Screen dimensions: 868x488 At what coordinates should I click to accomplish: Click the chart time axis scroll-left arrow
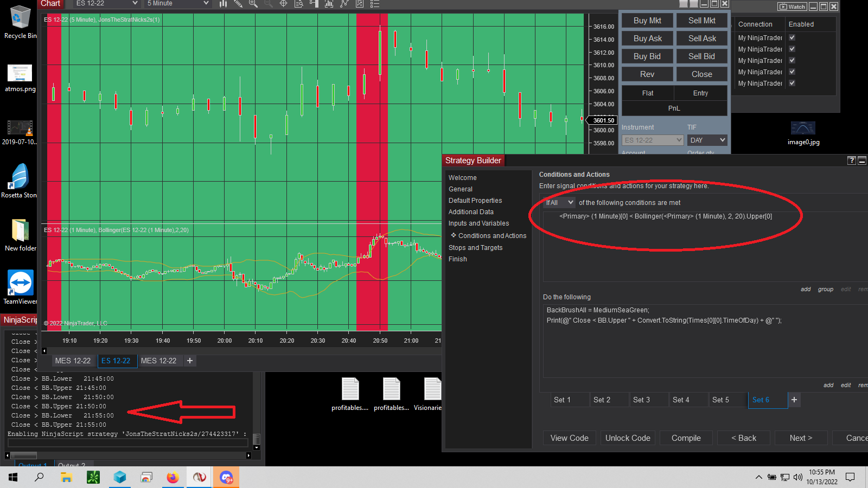tap(44, 351)
